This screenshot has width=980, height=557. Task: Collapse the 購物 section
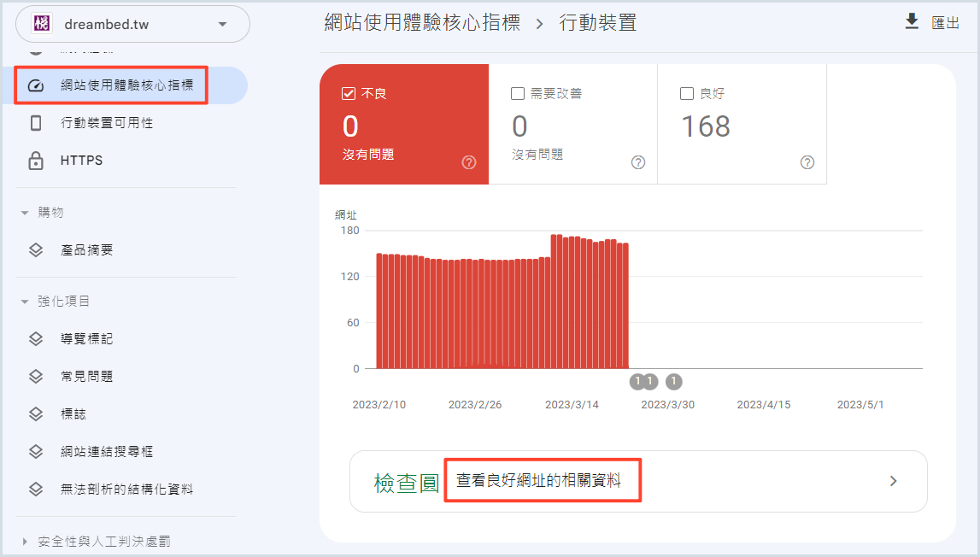25,213
